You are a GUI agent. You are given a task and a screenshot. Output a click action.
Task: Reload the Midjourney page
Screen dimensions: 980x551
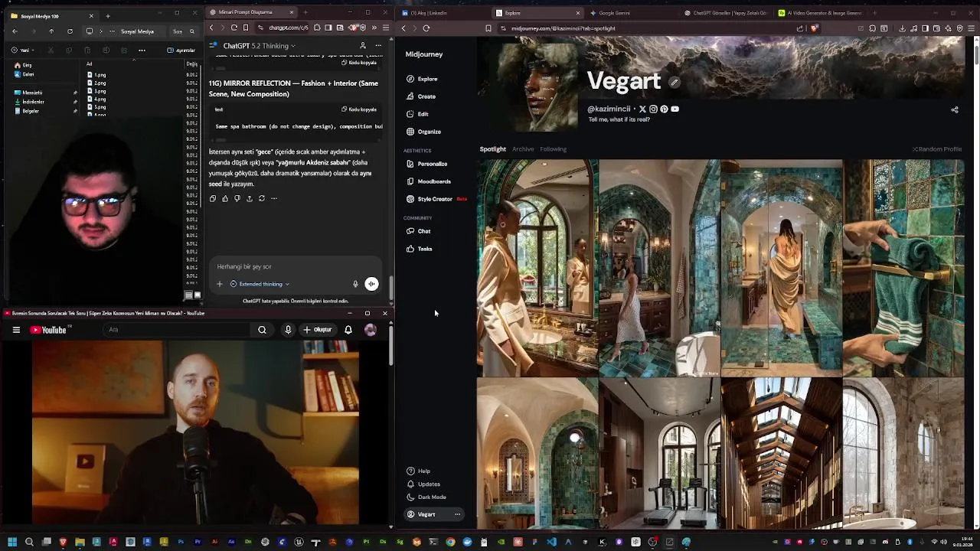click(426, 28)
